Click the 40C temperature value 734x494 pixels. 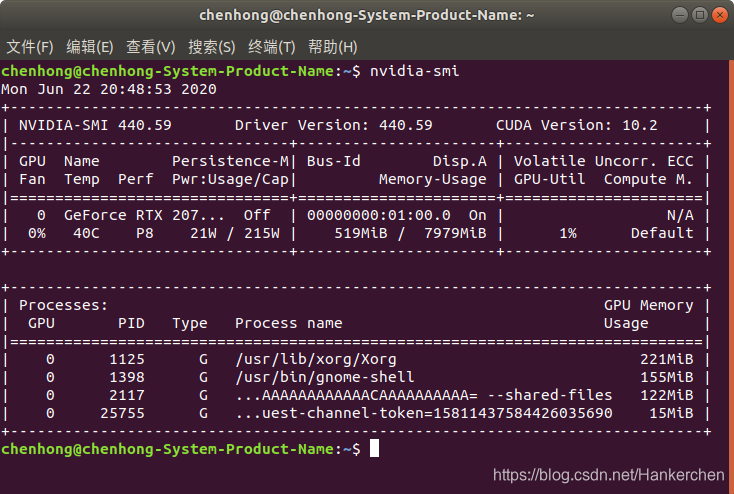tap(86, 233)
